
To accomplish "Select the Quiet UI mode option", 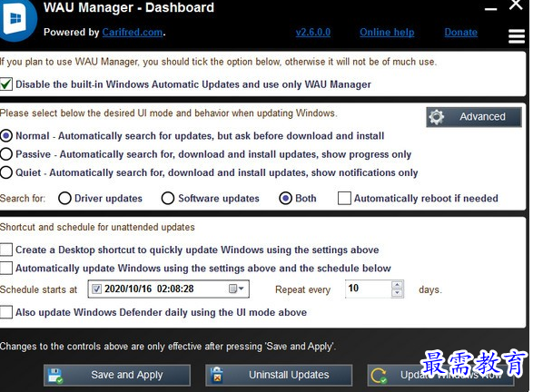I will pos(6,172).
